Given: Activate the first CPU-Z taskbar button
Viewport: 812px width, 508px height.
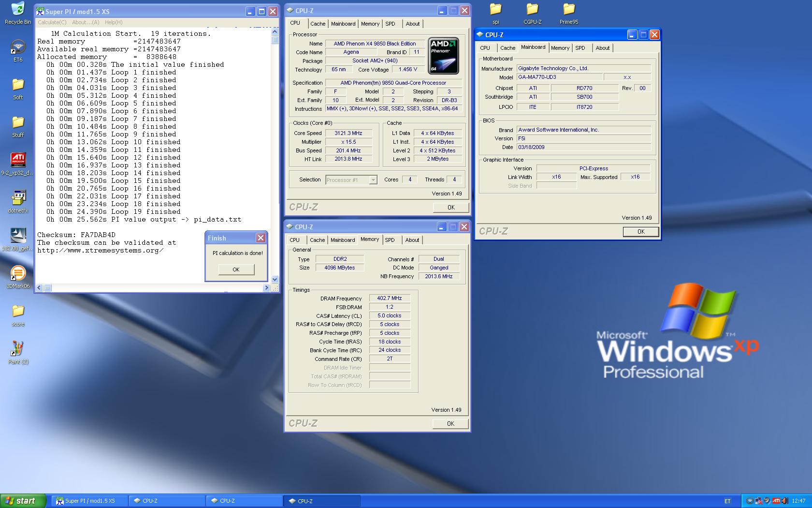Looking at the screenshot, I should click(168, 501).
